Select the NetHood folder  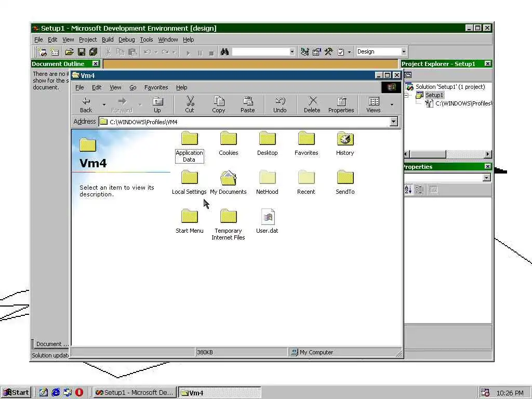click(x=268, y=182)
